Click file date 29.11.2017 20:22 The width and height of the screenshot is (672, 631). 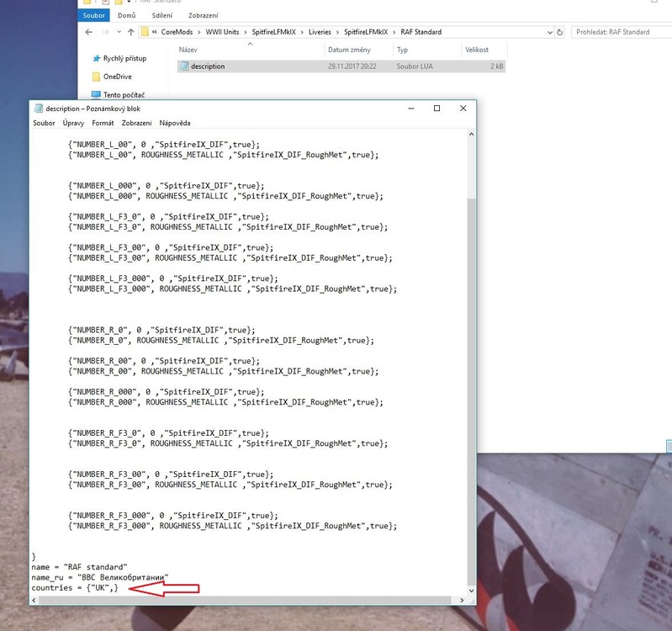click(352, 66)
